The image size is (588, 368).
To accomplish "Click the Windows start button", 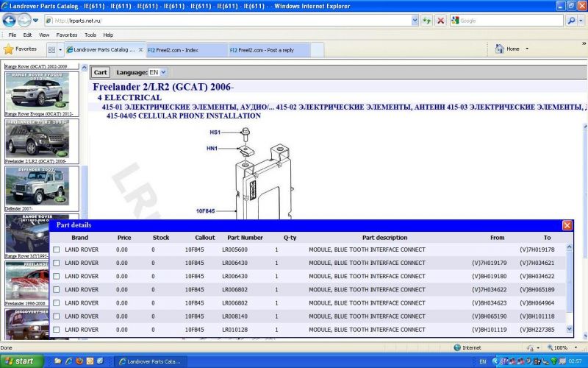I will [22, 361].
